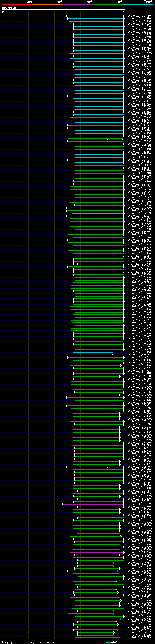Click the purple alignment bar for C7ZM40
155x644 pixels.
93,571
